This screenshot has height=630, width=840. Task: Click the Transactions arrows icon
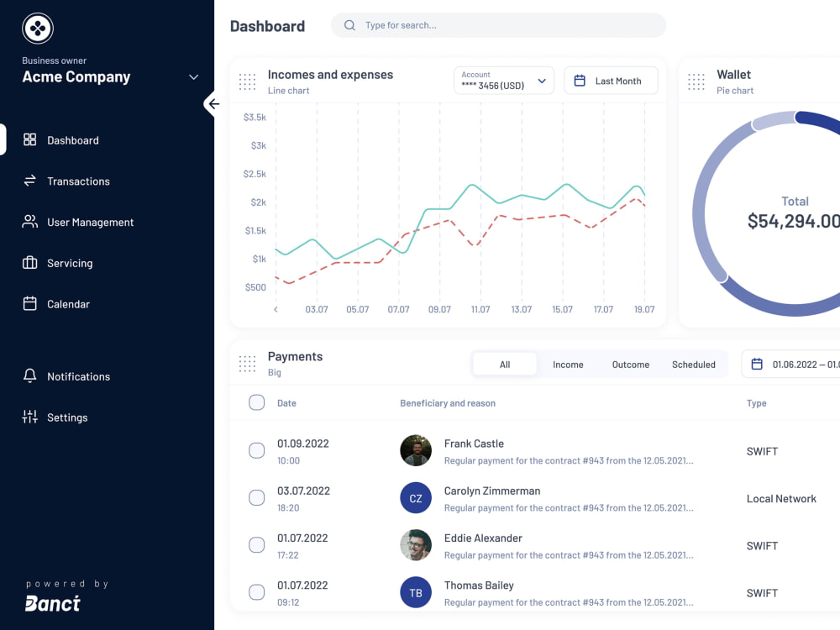click(x=30, y=181)
